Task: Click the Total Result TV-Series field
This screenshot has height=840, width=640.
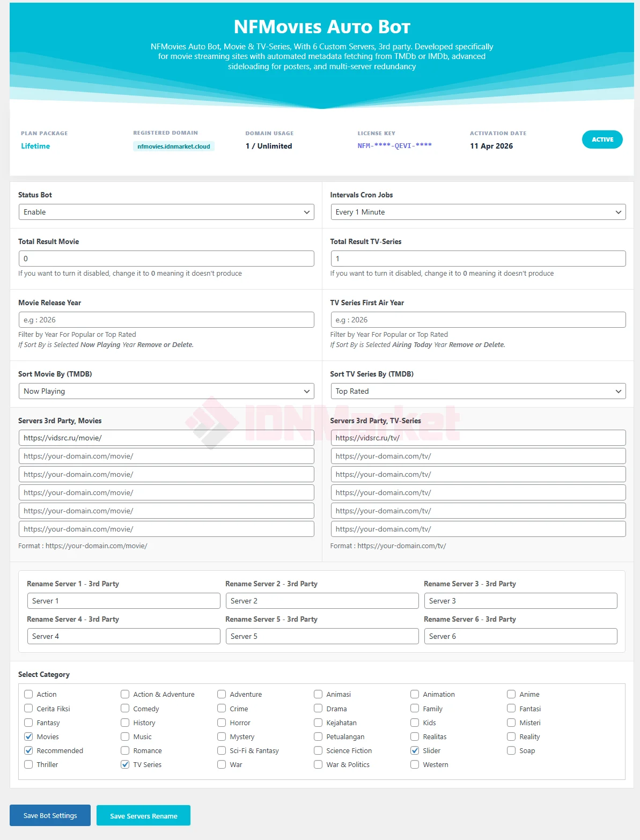Action: (478, 259)
